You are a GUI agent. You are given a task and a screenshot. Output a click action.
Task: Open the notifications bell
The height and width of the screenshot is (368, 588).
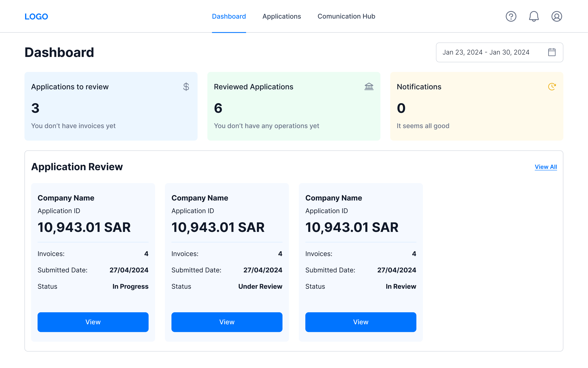click(534, 16)
